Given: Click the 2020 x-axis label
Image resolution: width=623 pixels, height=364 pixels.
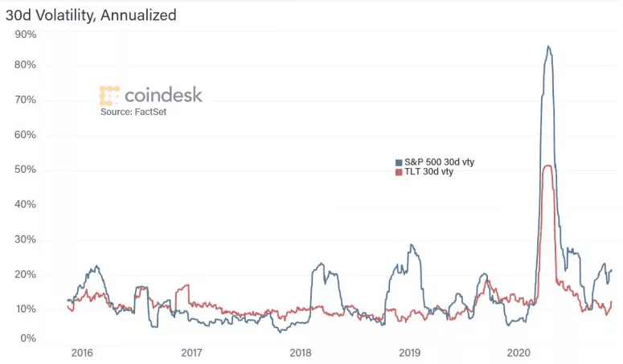Looking at the screenshot, I should point(518,353).
